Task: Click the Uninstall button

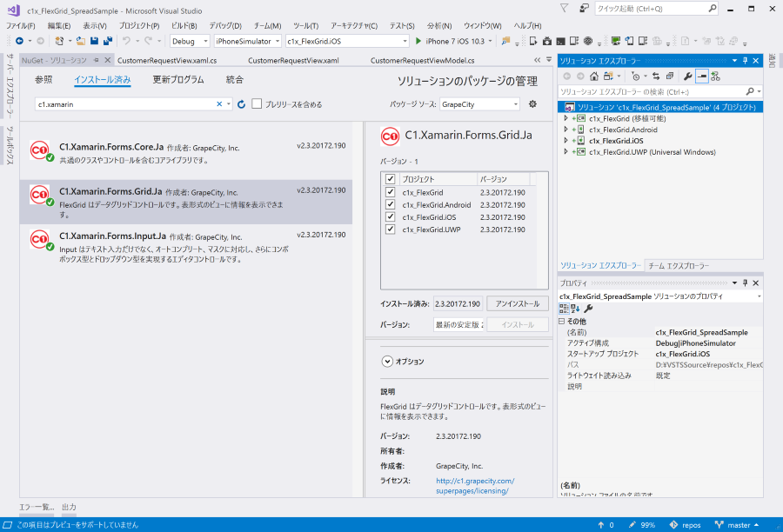Action: coord(518,303)
